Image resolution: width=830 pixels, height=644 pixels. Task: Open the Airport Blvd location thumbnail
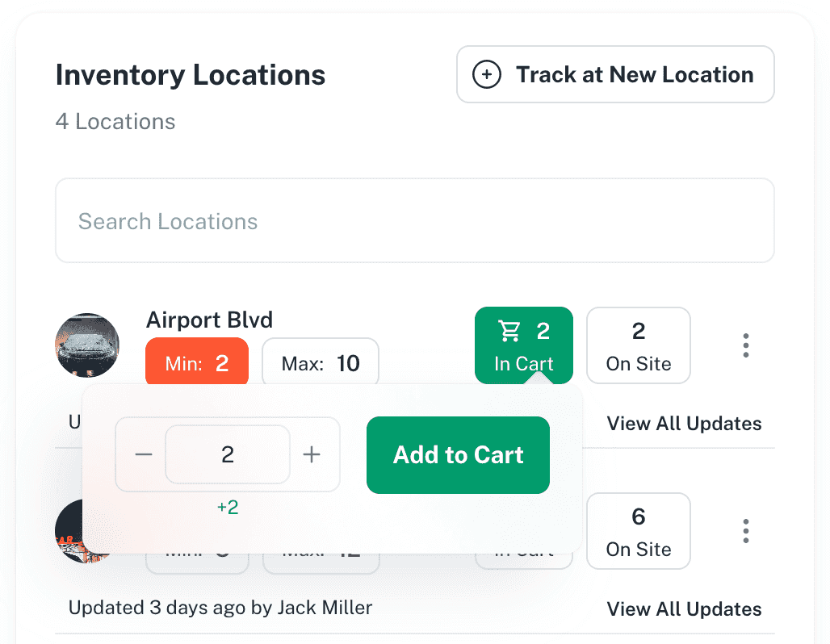87,345
